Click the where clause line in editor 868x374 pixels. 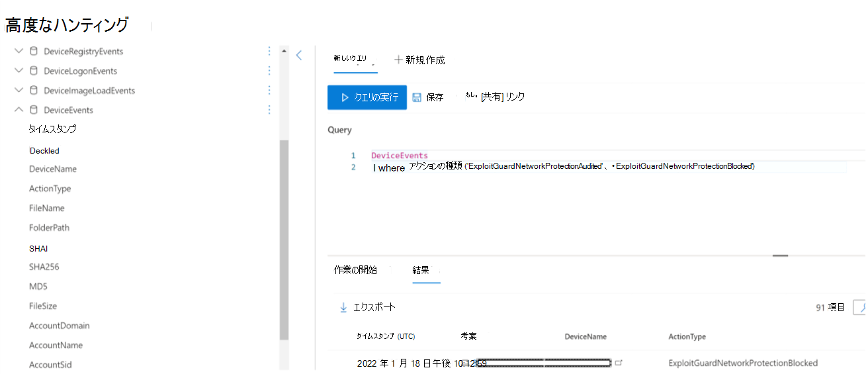pyautogui.click(x=564, y=167)
